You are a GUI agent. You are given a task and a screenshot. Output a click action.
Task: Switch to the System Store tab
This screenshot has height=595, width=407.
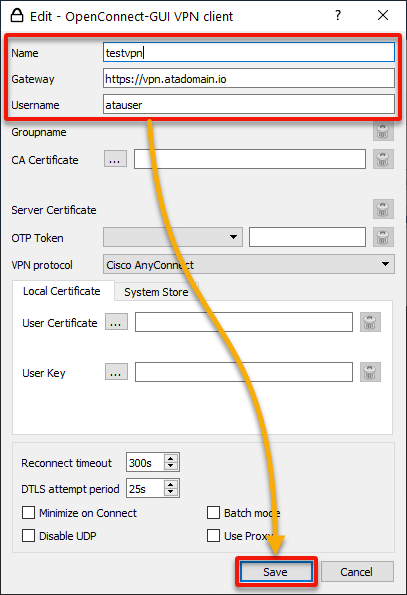coord(156,292)
